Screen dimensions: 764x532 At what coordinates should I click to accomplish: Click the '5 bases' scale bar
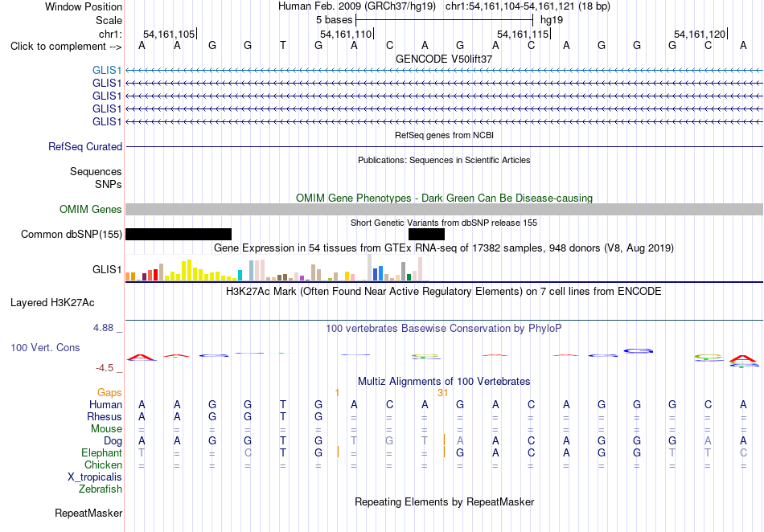[x=445, y=20]
